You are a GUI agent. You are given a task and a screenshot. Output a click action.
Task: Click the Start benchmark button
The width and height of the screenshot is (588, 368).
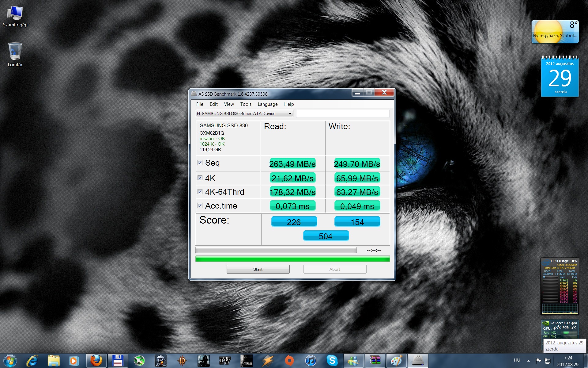tap(258, 269)
